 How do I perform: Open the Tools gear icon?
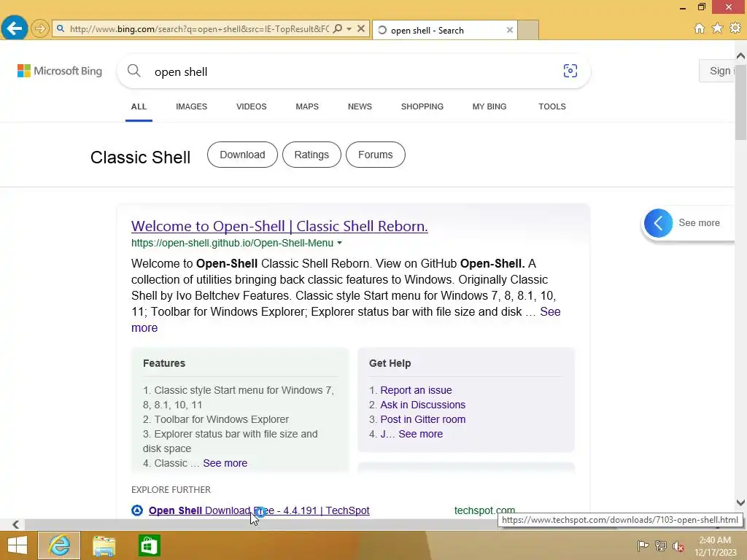click(735, 28)
